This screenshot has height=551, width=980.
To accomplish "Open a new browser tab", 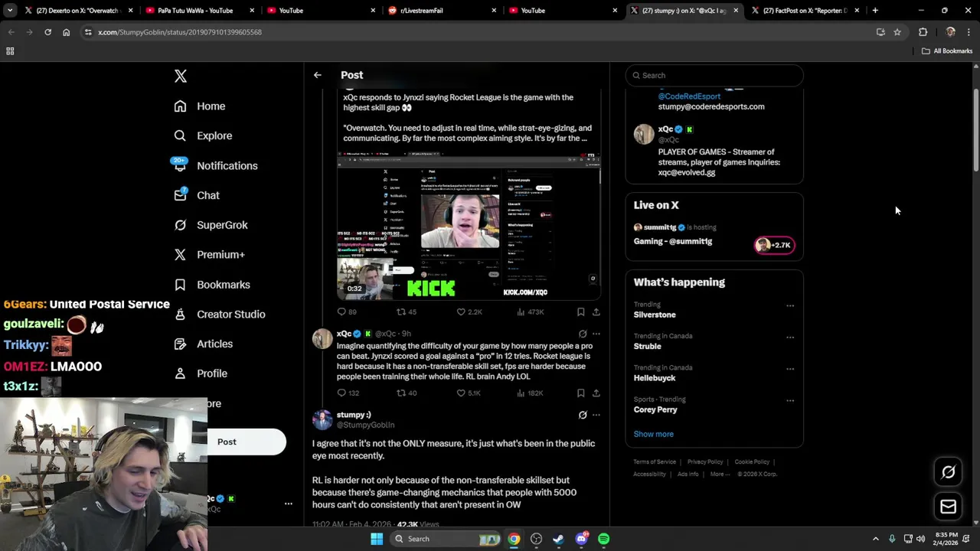I will [x=875, y=11].
